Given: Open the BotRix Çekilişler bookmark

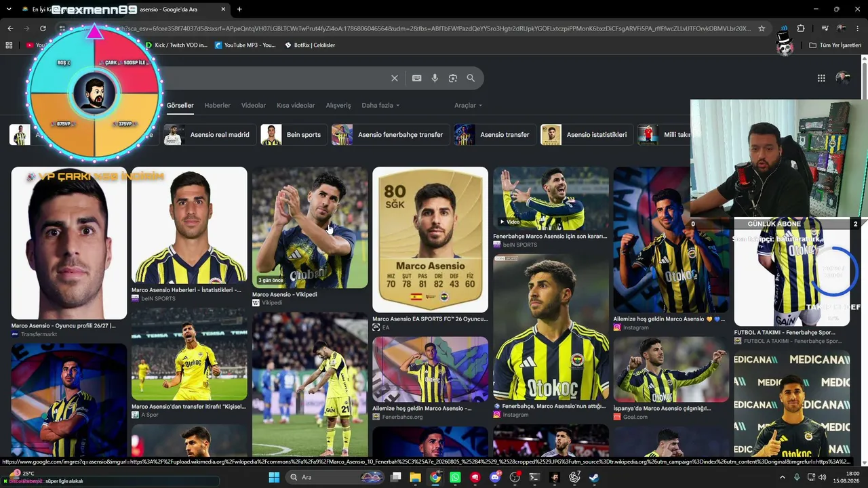Looking at the screenshot, I should [x=310, y=45].
